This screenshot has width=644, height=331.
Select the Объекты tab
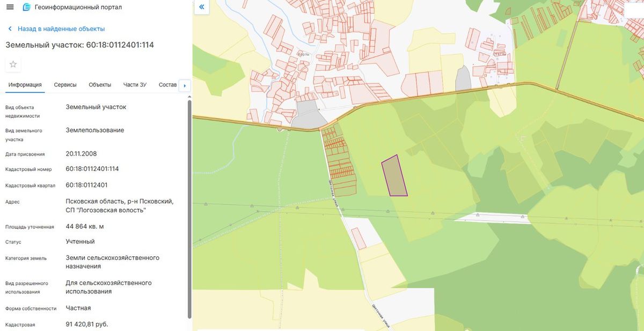tap(100, 85)
